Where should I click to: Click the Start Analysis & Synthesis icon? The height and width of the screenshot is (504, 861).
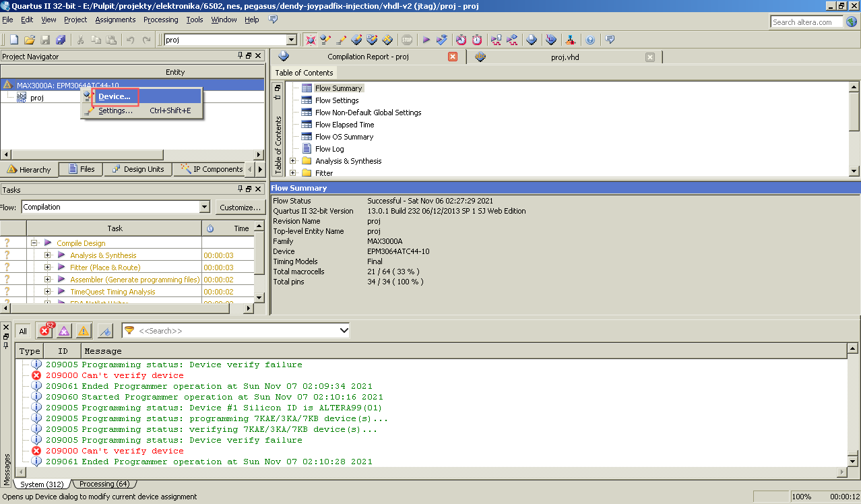pos(442,40)
